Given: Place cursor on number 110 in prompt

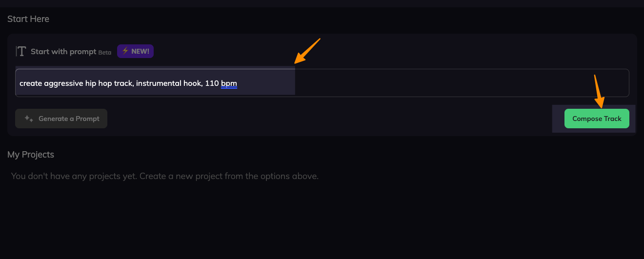Looking at the screenshot, I should (x=212, y=83).
